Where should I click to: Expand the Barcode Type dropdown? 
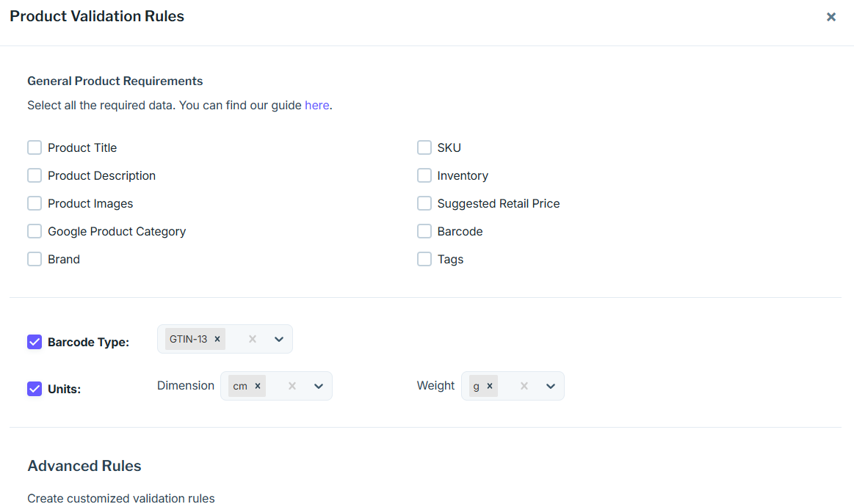click(x=279, y=339)
